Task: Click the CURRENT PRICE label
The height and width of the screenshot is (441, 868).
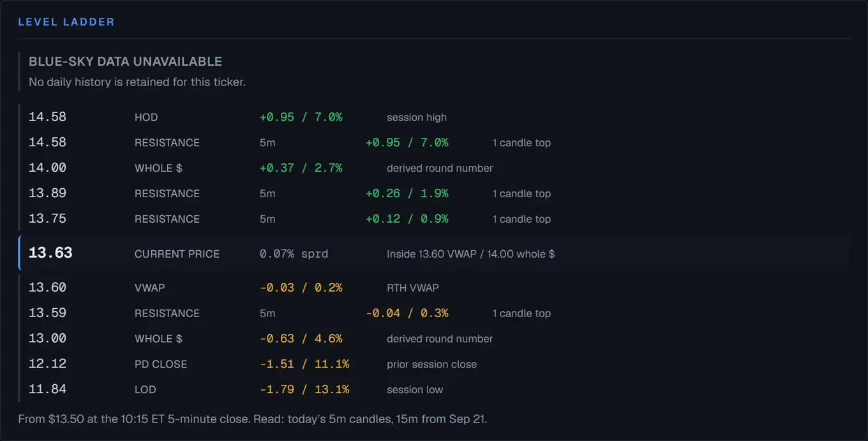Action: pos(177,254)
